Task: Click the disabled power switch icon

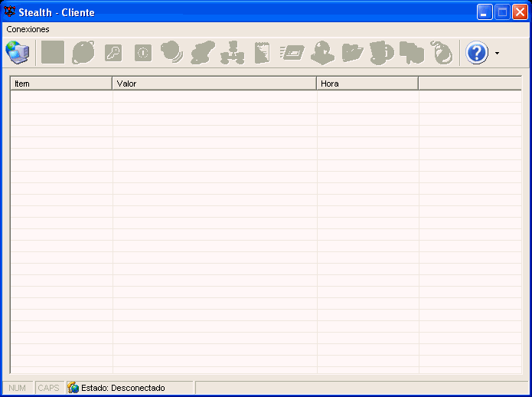Action: coord(143,53)
